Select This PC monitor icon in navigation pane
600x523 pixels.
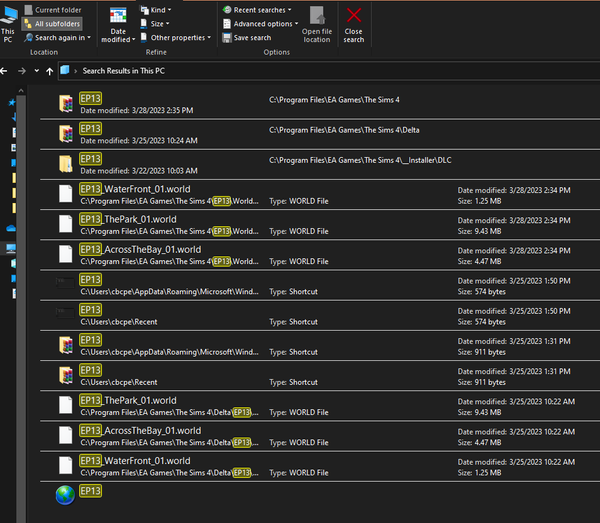click(x=11, y=249)
